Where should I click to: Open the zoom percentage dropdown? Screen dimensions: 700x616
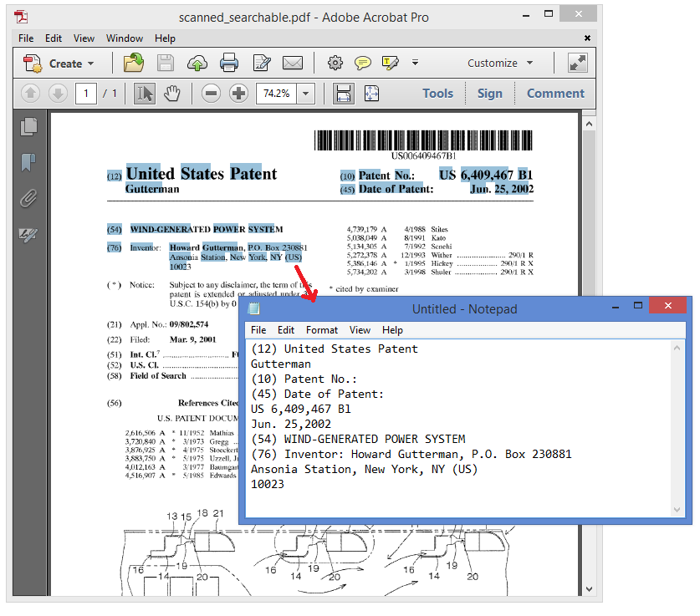click(x=305, y=94)
